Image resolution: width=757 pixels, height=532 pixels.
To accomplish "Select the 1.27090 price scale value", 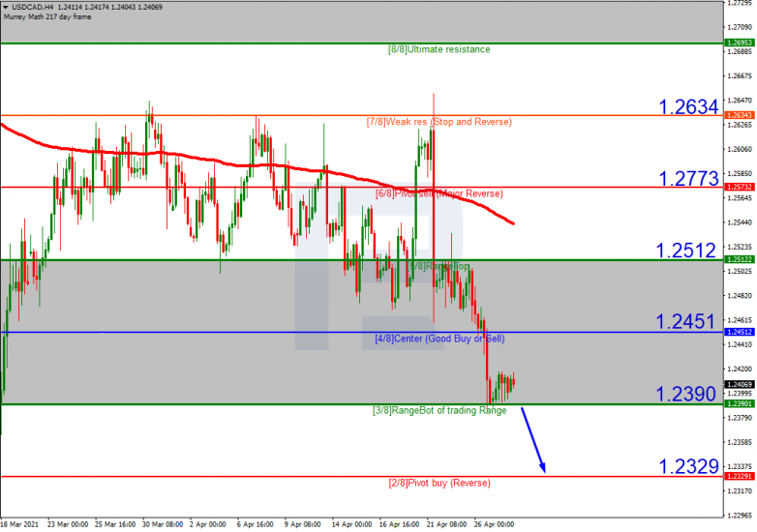I will tap(740, 27).
